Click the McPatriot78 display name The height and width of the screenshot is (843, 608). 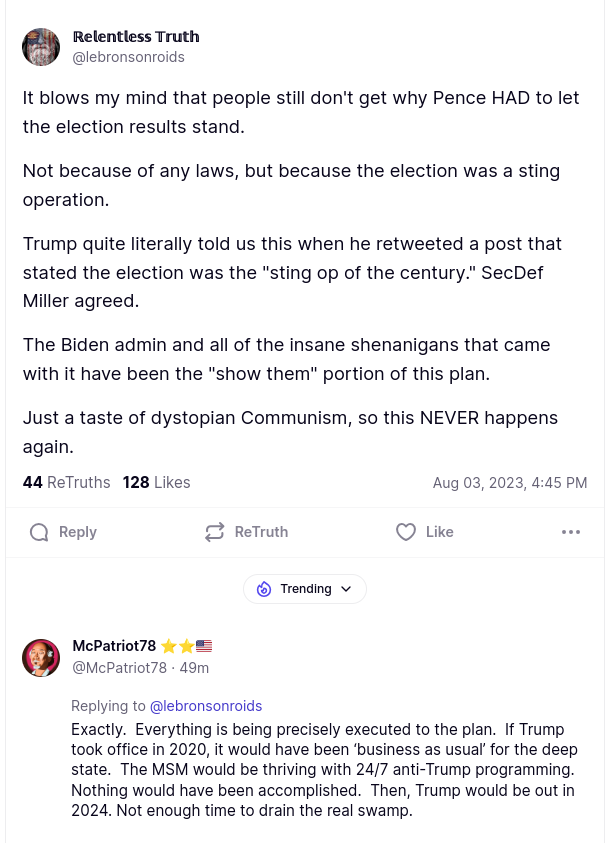click(x=114, y=646)
